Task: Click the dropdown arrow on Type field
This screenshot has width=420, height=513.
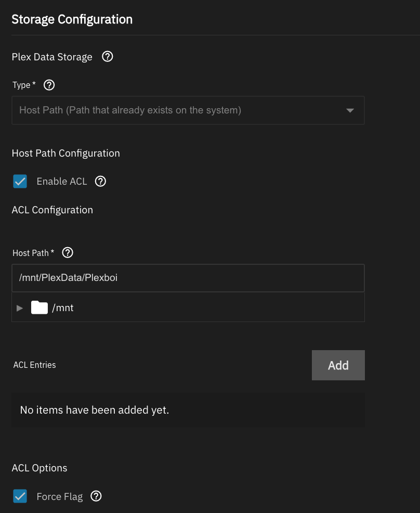Action: 350,111
